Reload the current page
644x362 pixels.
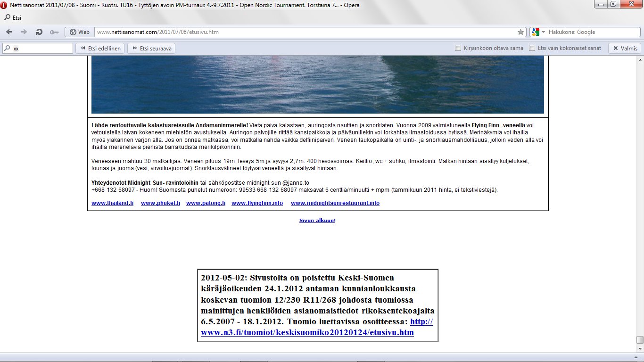coord(39,32)
